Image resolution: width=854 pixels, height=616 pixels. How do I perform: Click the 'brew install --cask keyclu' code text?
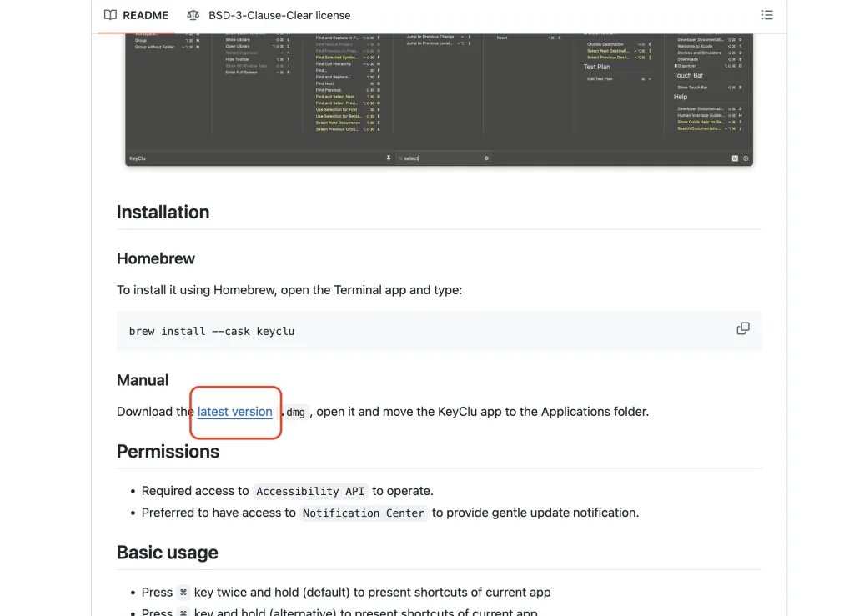[212, 332]
